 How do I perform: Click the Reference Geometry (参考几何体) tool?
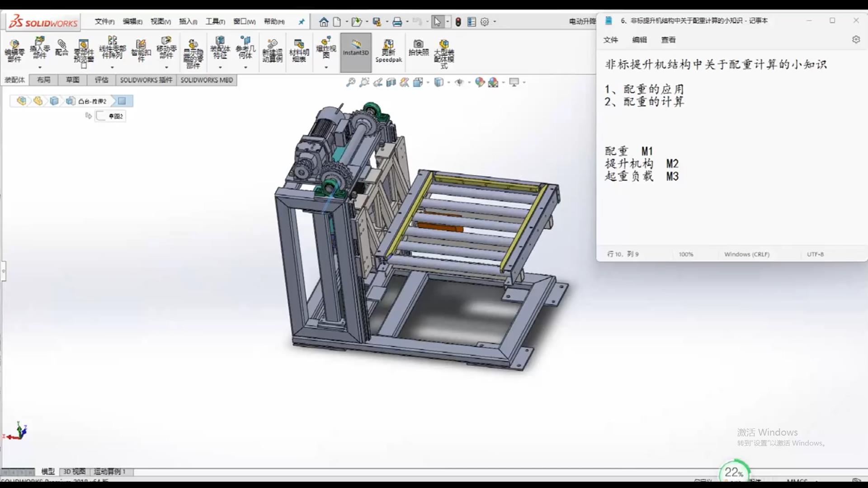pos(245,48)
